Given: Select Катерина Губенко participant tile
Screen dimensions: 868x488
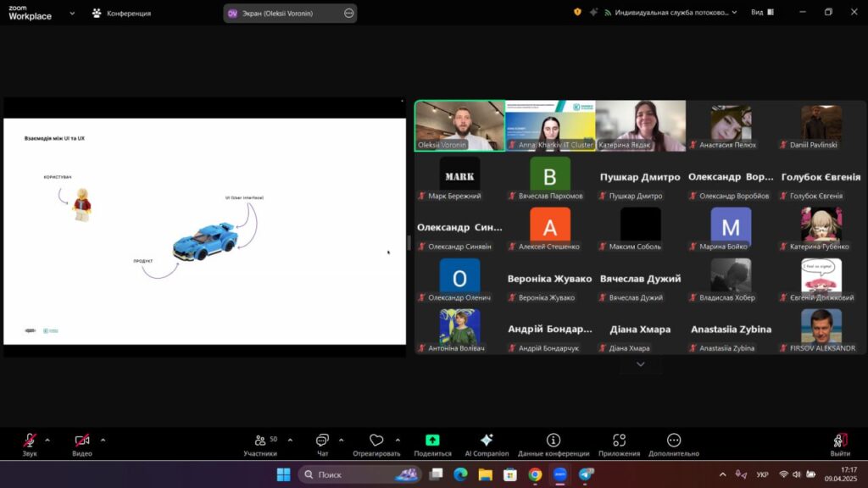Looking at the screenshot, I should click(821, 228).
